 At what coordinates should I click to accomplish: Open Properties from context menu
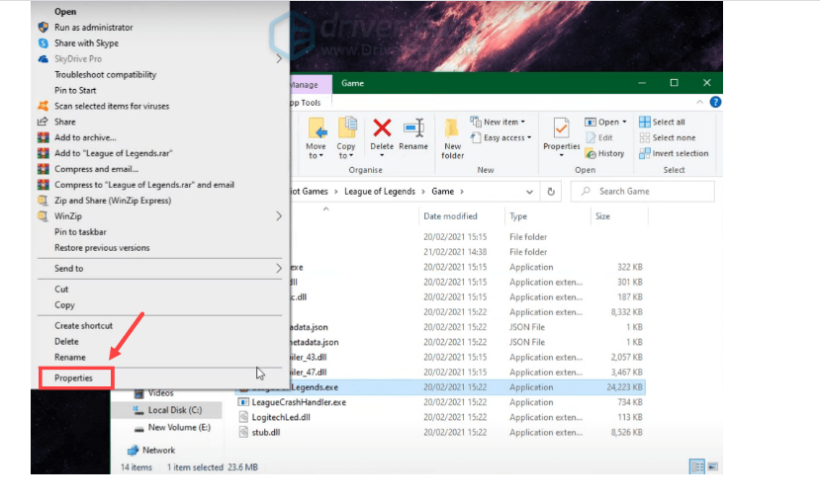(x=74, y=378)
